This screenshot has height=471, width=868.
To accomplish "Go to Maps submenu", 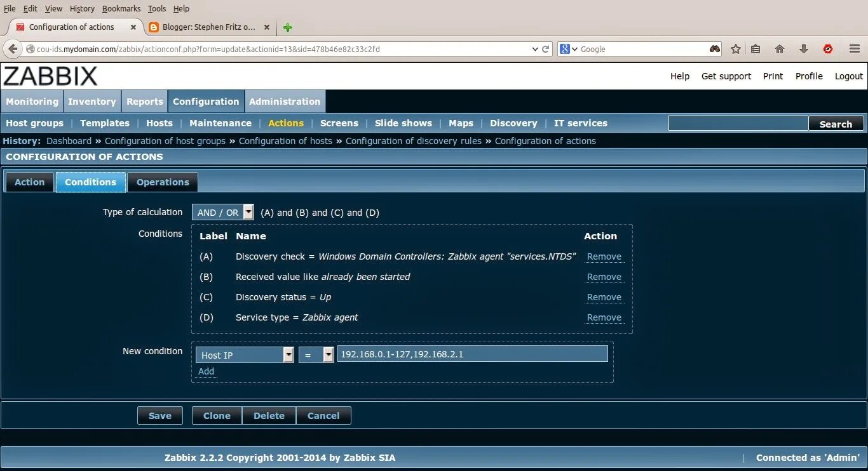I will click(461, 123).
